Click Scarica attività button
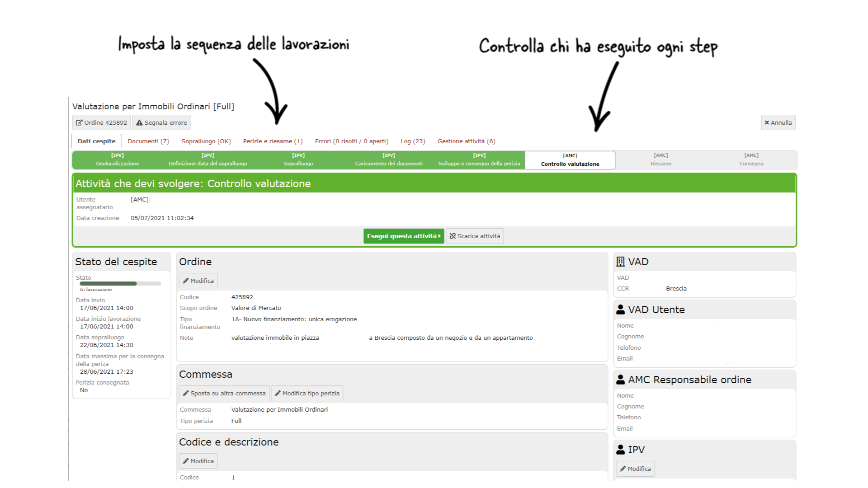 pyautogui.click(x=475, y=236)
